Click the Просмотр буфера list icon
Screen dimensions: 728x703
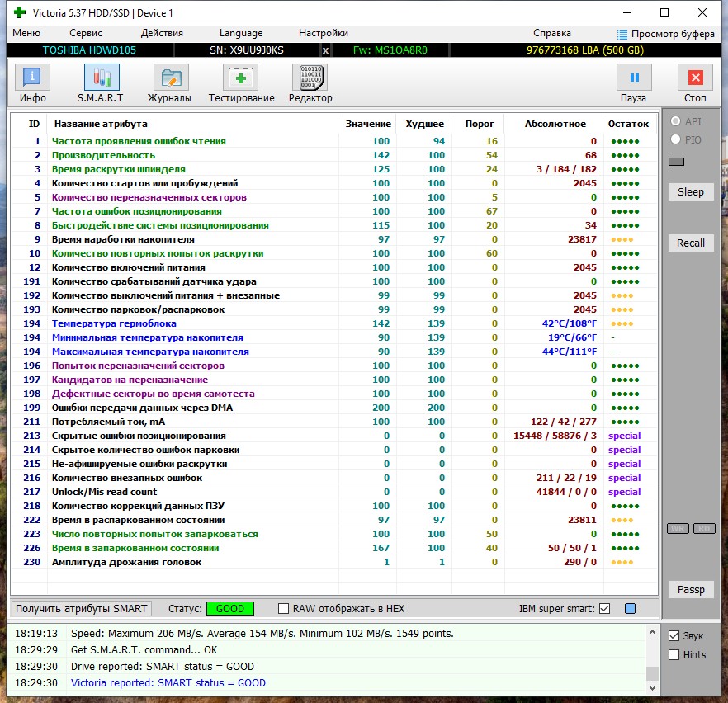pos(622,34)
